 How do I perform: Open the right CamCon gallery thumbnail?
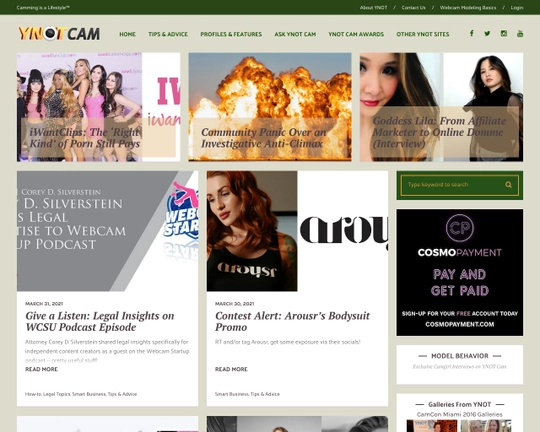(486, 426)
